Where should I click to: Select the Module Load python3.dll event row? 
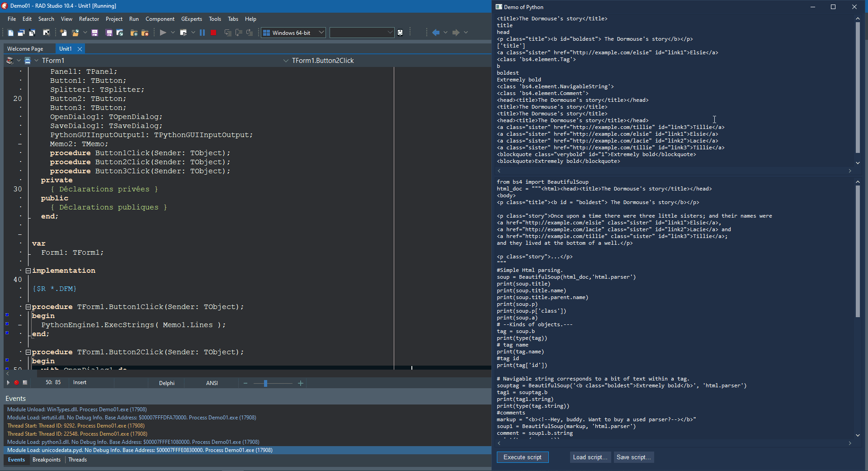point(247,442)
